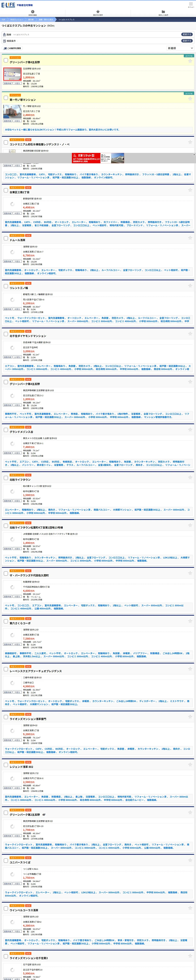
Task: Favorite ウインベルコーラス浅草 star icon
Action: [x=190, y=908]
